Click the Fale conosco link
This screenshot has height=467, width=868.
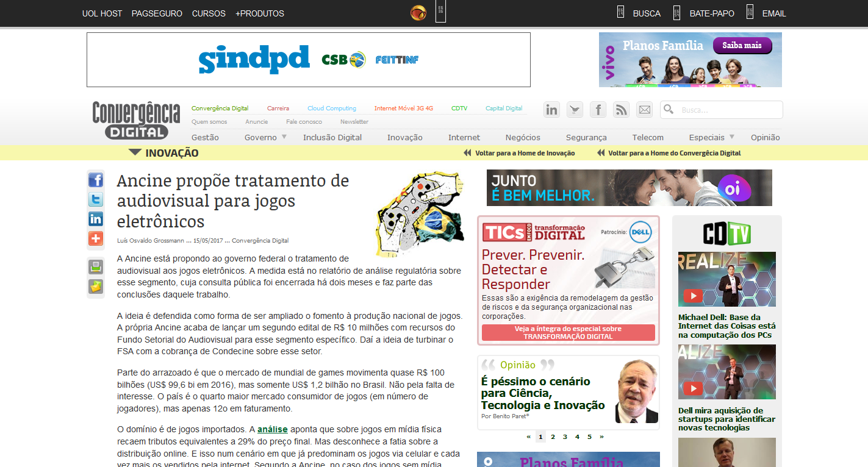pos(304,122)
